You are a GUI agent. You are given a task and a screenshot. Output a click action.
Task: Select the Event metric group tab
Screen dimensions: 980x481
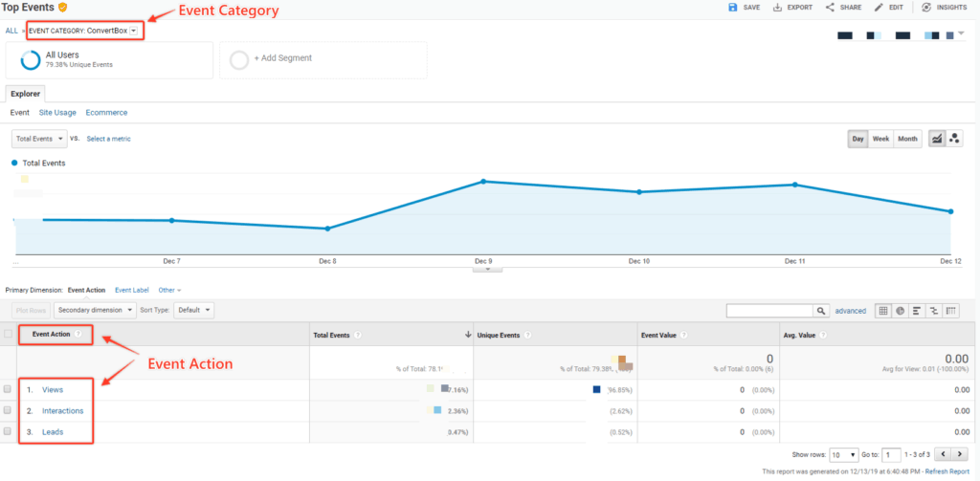[20, 113]
